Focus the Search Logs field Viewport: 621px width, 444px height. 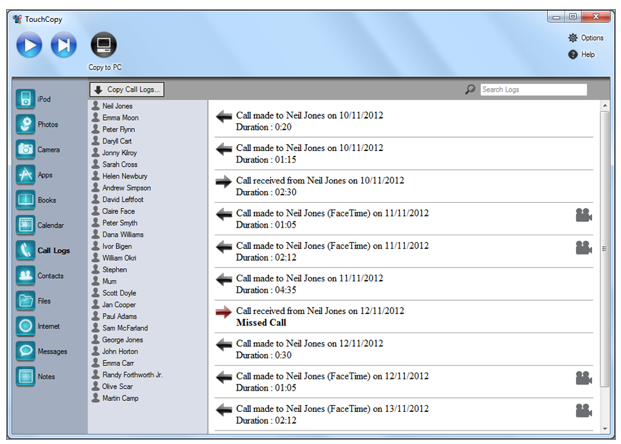[533, 90]
